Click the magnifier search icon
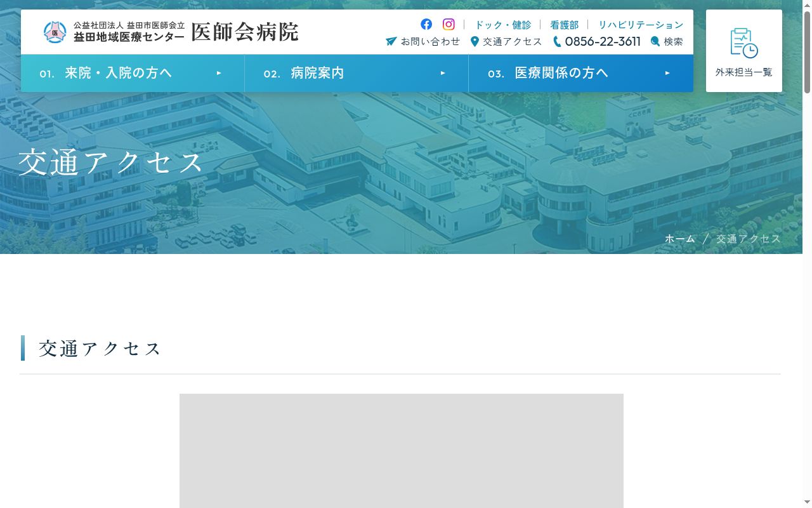 tap(655, 41)
